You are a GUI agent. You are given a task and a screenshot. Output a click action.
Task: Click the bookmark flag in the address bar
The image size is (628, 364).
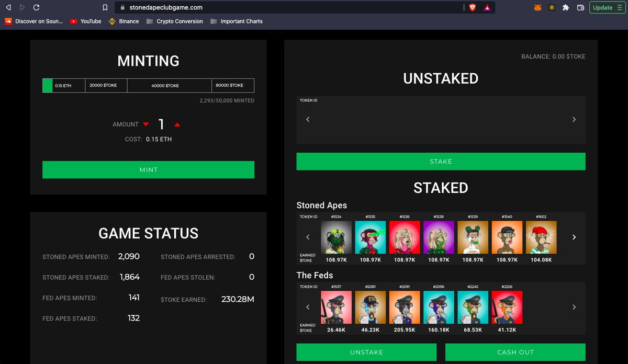105,8
